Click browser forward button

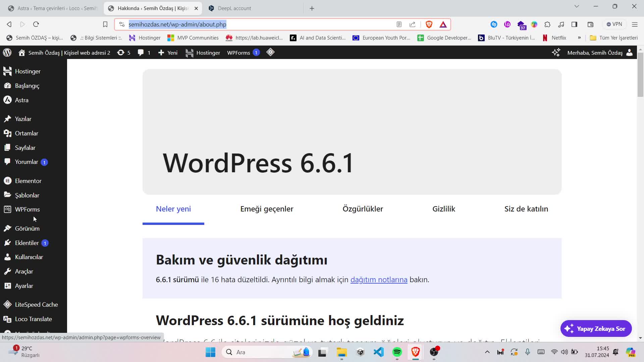pos(22,24)
